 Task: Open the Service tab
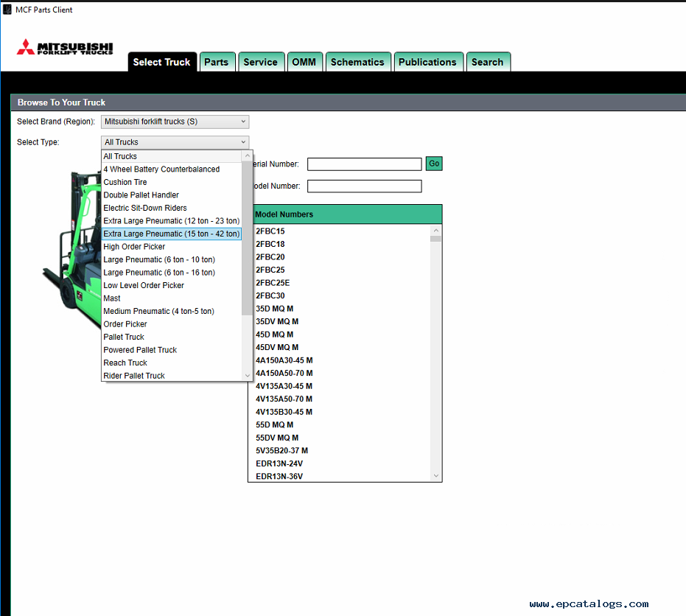(x=261, y=62)
